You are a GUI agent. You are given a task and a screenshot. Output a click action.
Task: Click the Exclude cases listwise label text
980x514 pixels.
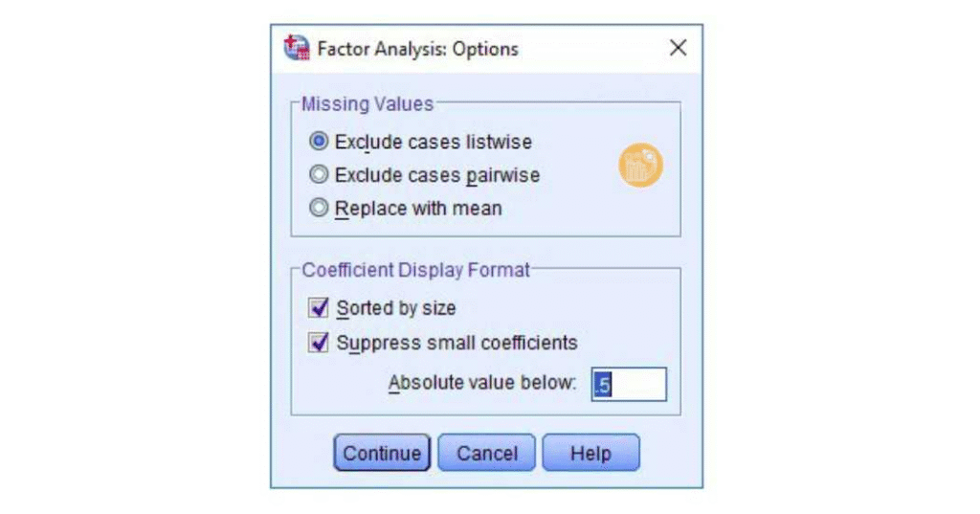point(434,142)
